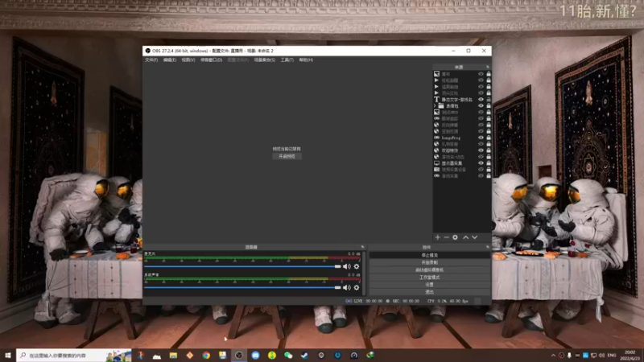Select the 显示器采集 source row
The image size is (644, 362).
pos(462,163)
